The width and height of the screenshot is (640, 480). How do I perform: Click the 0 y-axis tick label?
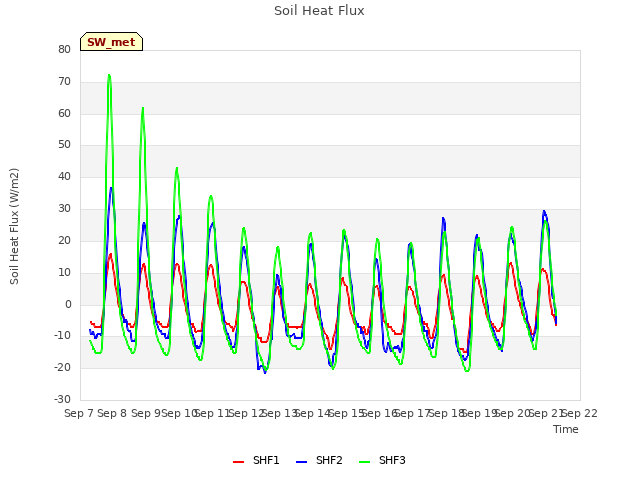click(x=68, y=304)
